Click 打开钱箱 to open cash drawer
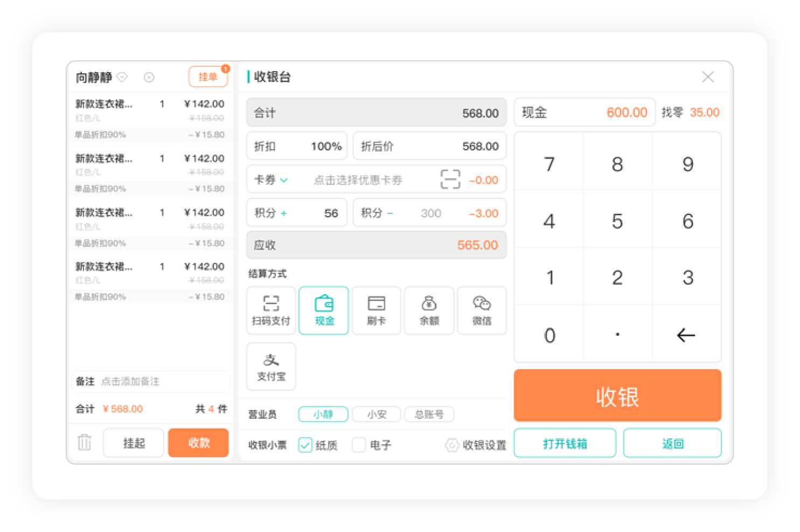This screenshot has height=532, width=800. [565, 443]
